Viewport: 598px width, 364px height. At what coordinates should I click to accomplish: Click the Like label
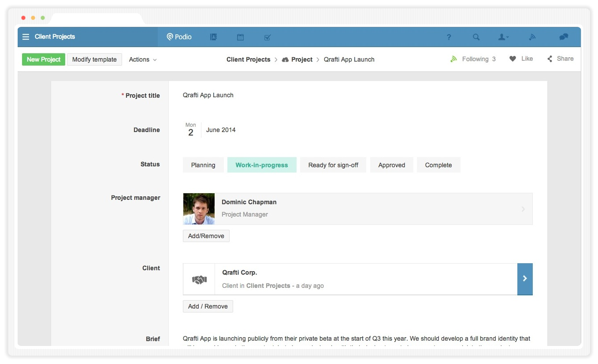(x=527, y=59)
